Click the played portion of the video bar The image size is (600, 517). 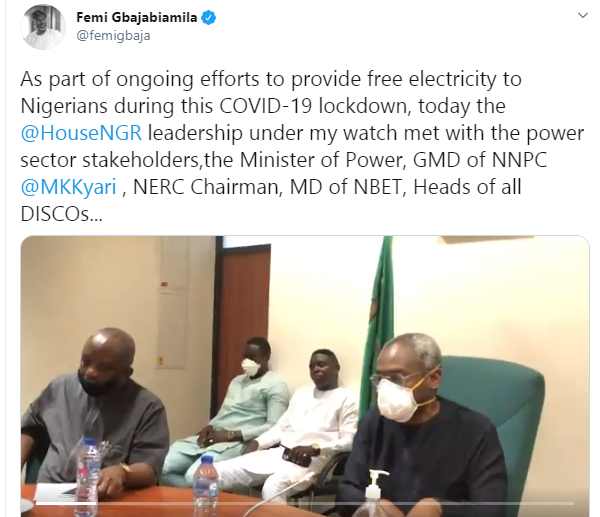click(66, 503)
